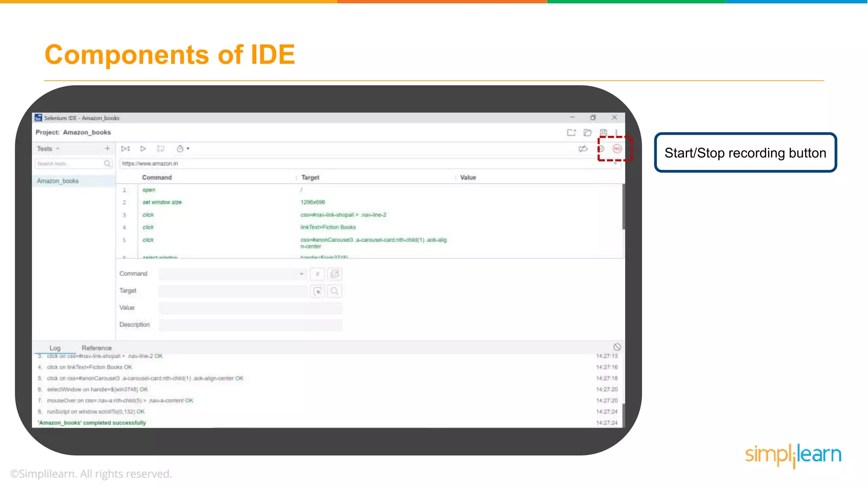
Task: Select the set window size row
Action: tap(370, 202)
